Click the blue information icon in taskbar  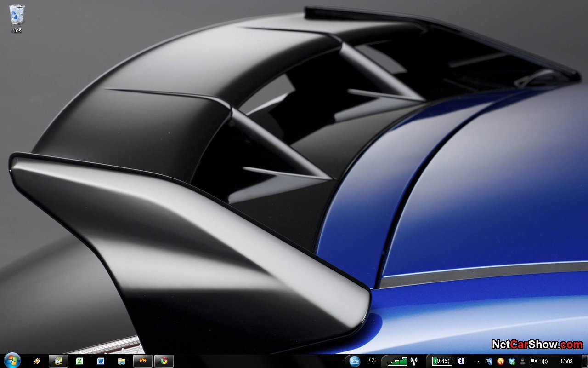point(461,361)
